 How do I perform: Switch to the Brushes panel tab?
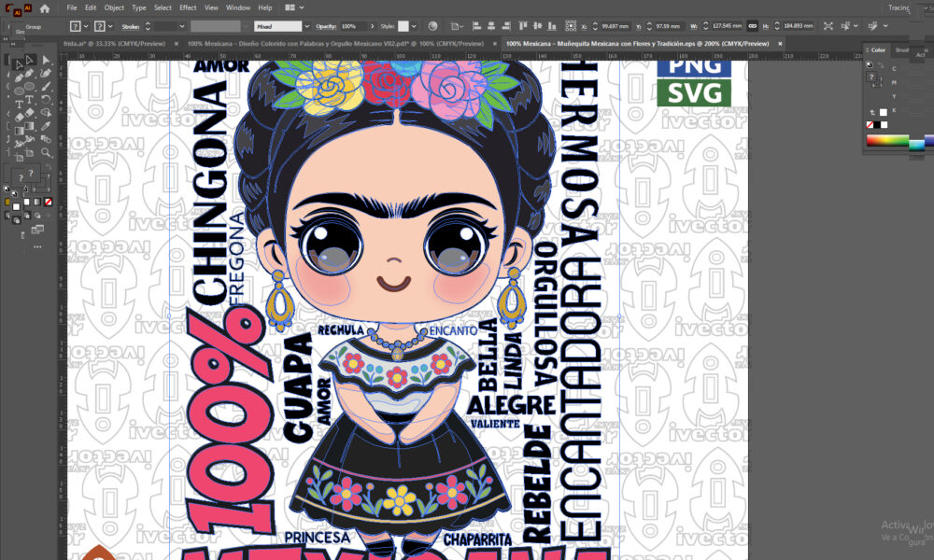(902, 50)
